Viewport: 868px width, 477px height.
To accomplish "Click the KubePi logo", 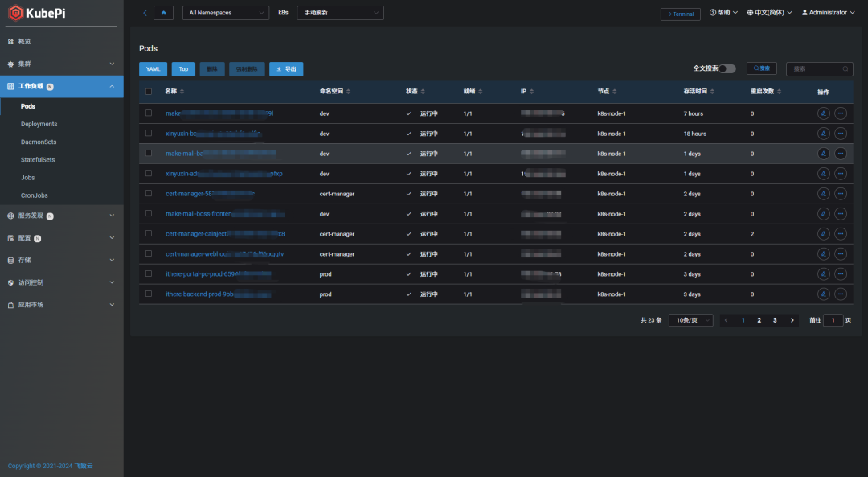I will tap(37, 12).
